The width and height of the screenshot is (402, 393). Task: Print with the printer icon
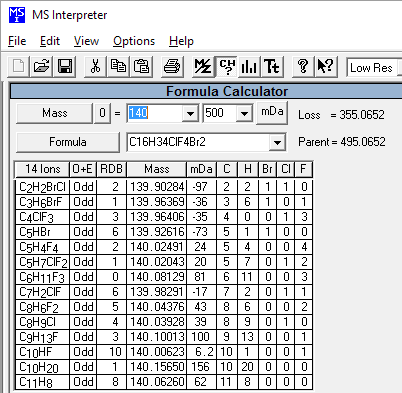(x=172, y=66)
